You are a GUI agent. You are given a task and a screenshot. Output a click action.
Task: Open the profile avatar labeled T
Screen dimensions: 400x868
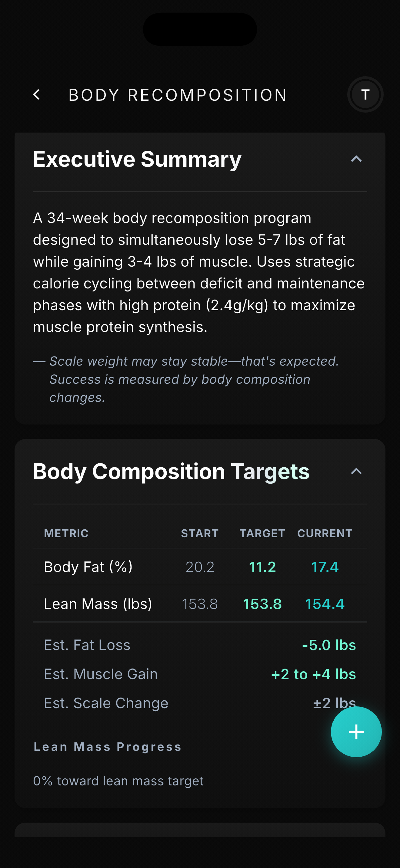pyautogui.click(x=365, y=95)
